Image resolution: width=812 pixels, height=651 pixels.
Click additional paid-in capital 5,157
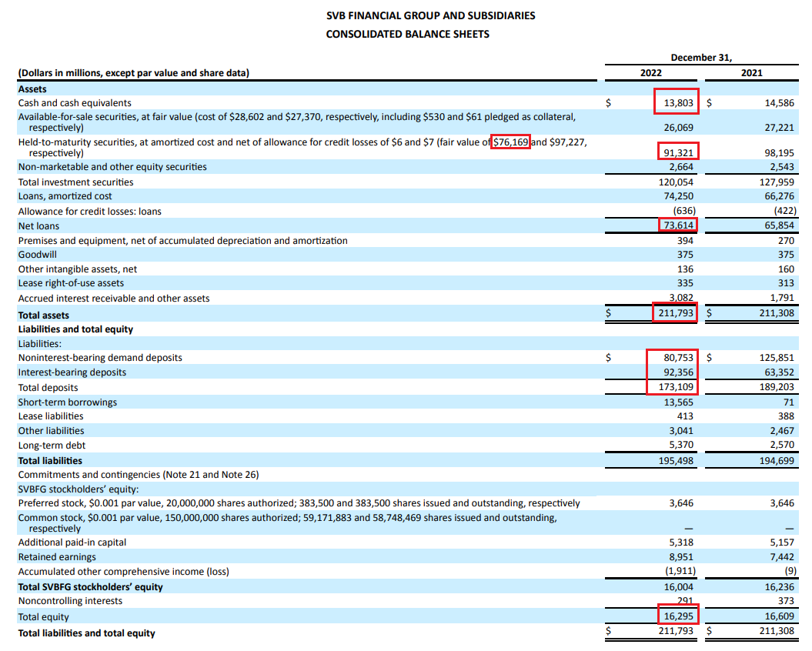(782, 542)
